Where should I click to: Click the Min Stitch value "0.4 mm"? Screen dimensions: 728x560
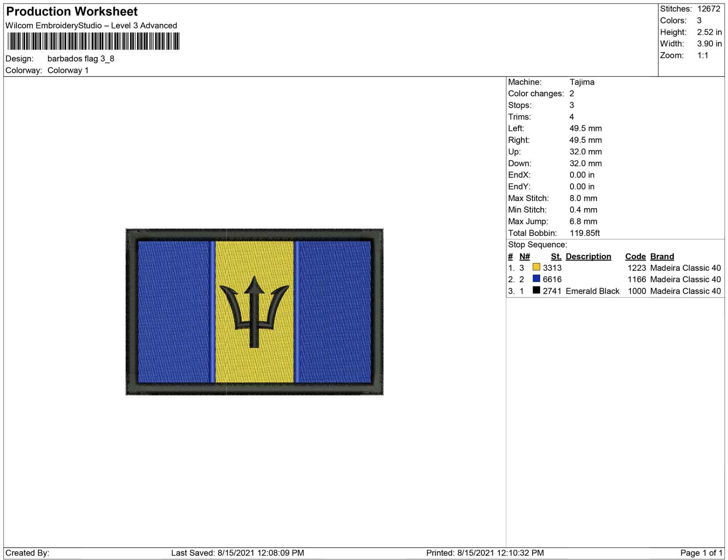point(583,210)
